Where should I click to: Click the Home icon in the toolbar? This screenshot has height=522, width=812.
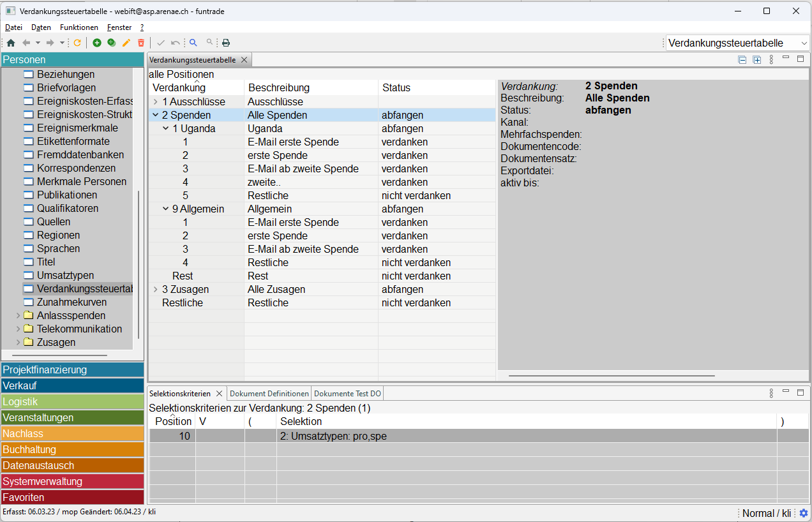pos(10,43)
